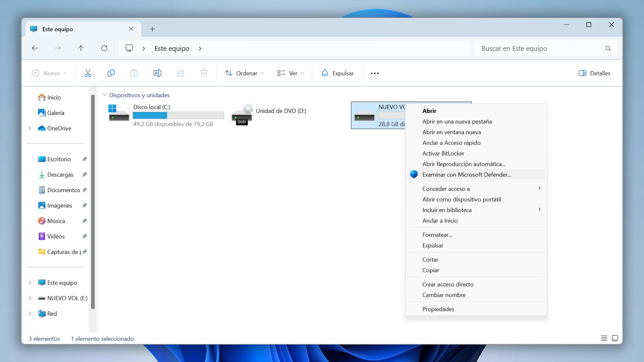The image size is (644, 362).
Task: Choose Examinar con Microsoft Defender
Action: pos(476,174)
